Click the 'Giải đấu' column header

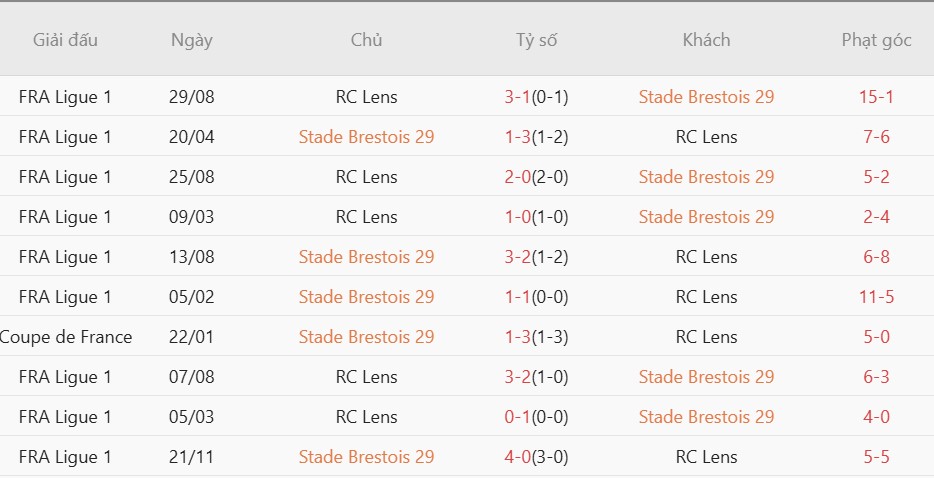coord(66,40)
